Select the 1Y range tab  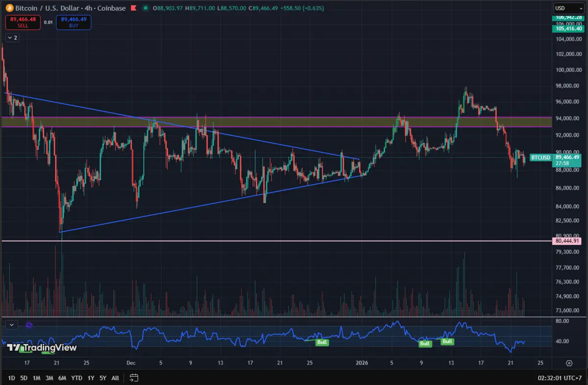90,378
